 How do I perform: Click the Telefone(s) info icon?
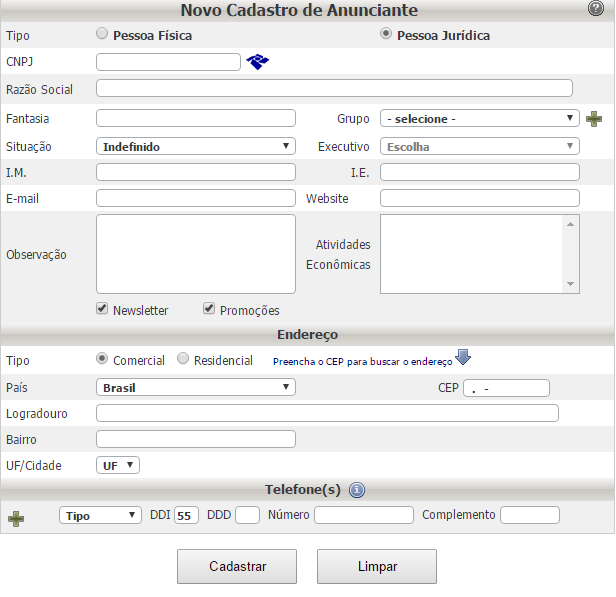(357, 490)
